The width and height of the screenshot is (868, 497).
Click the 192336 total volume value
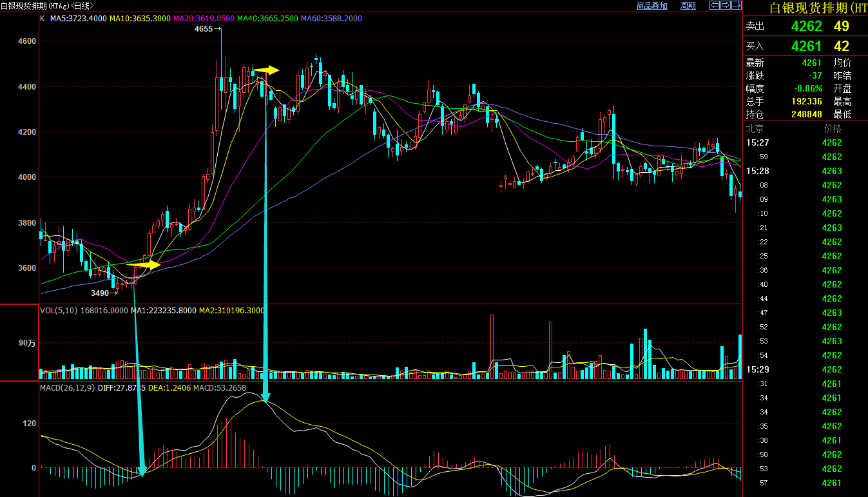(807, 102)
